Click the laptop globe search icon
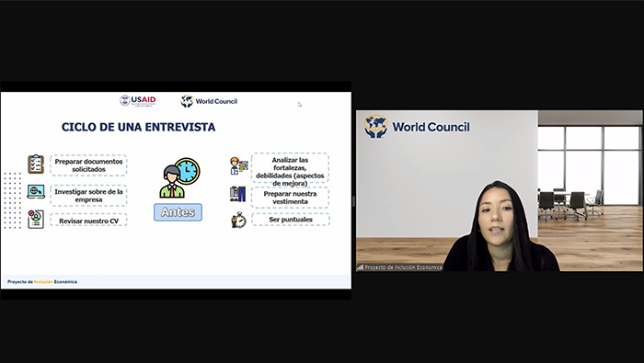Image resolution: width=644 pixels, height=363 pixels. (36, 191)
